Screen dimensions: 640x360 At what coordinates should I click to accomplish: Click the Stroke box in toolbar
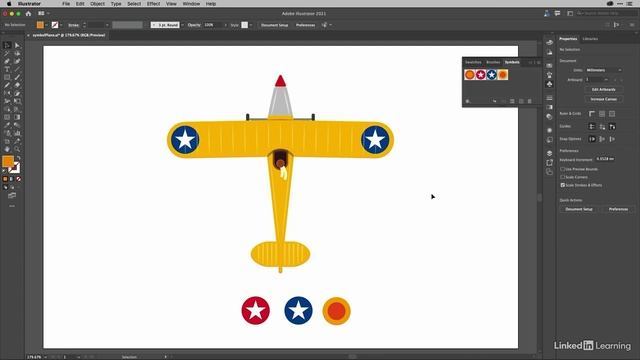[15, 168]
